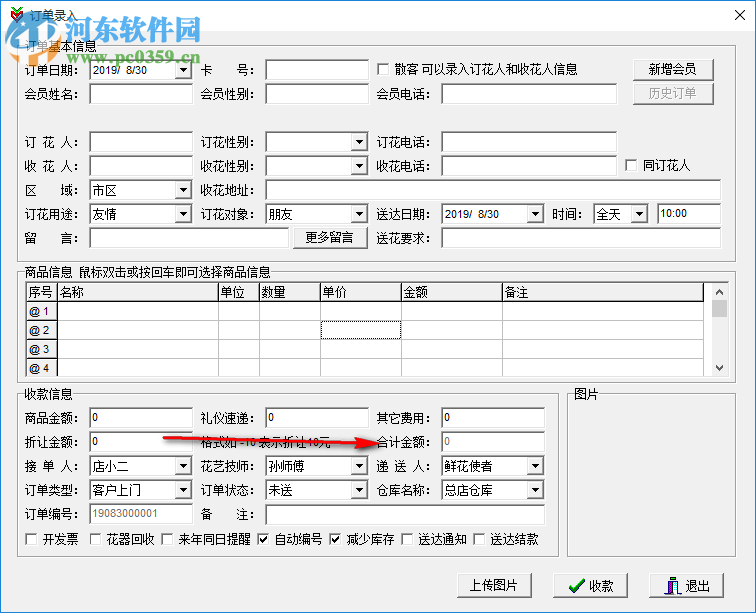756x613 pixels.
Task: Uncheck the 减少库存 checkbox
Action: pos(335,539)
